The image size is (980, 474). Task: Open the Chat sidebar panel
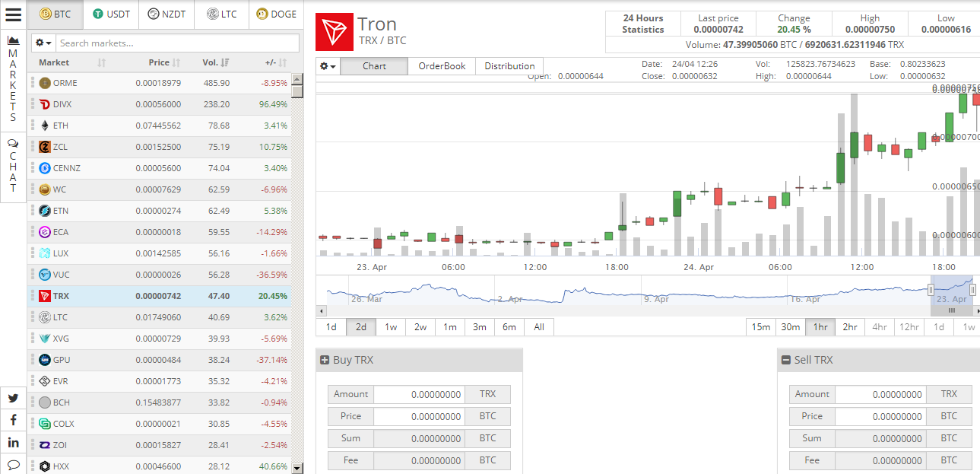[13, 167]
